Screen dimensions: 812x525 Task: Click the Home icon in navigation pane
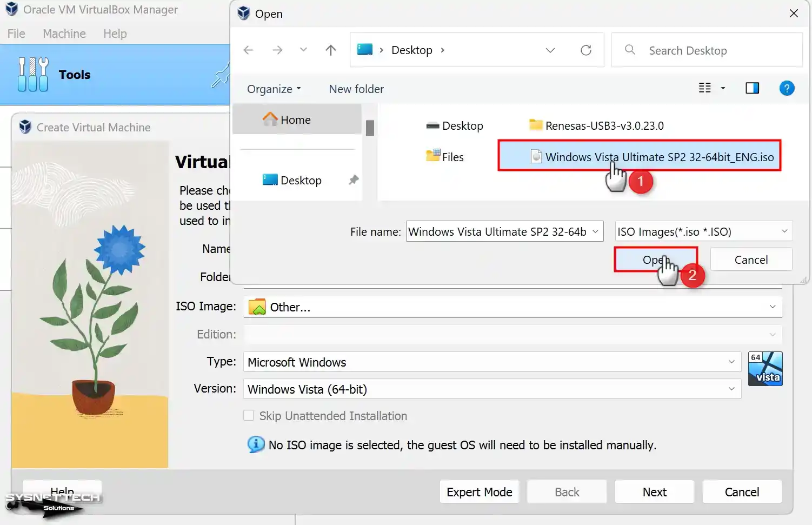coord(270,119)
